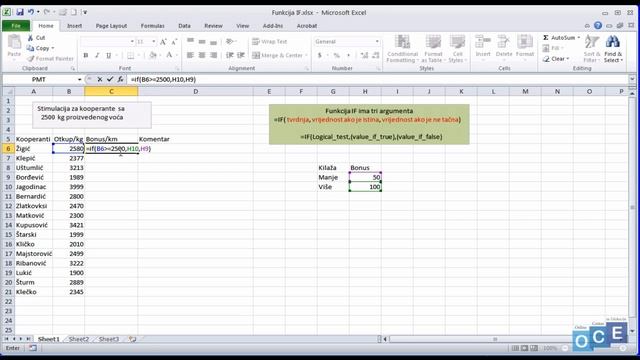Open the font name dropdown

132,42
